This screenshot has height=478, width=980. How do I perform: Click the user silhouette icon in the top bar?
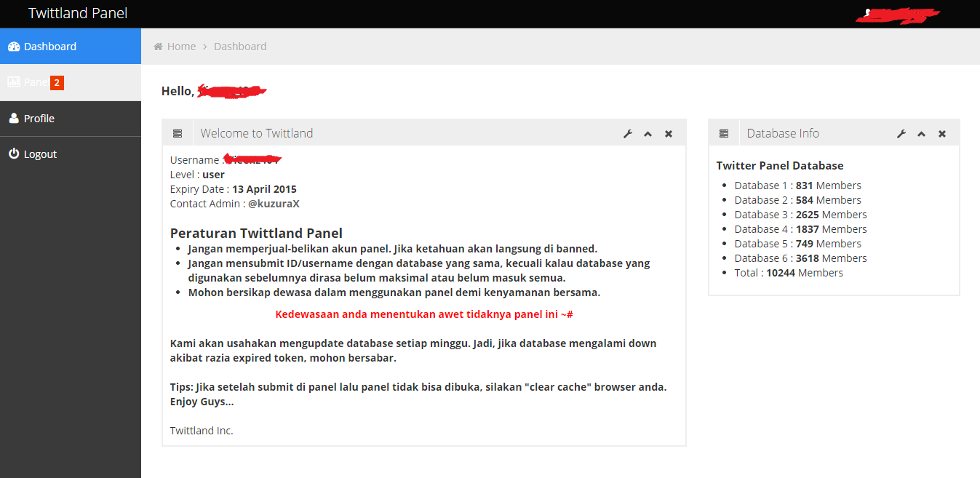click(x=867, y=12)
